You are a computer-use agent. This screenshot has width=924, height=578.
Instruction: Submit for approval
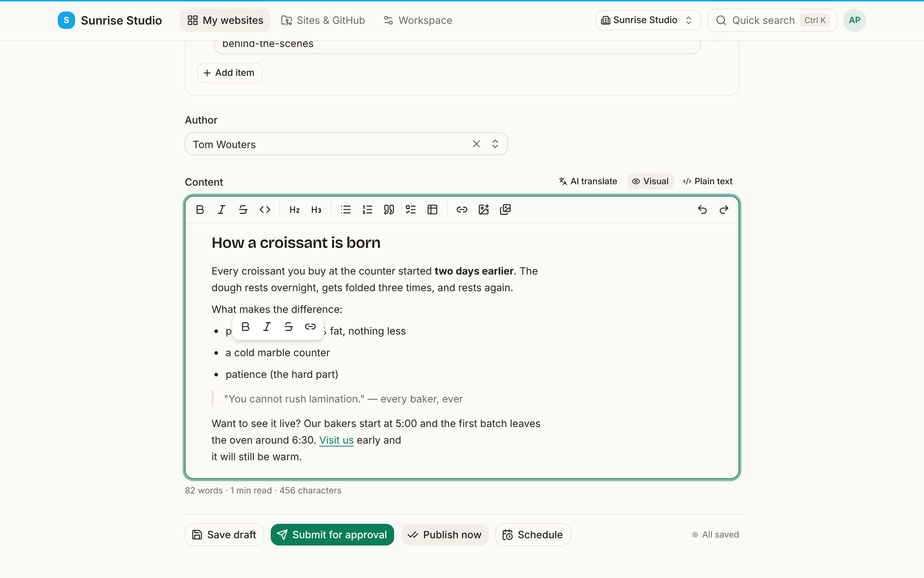(332, 534)
